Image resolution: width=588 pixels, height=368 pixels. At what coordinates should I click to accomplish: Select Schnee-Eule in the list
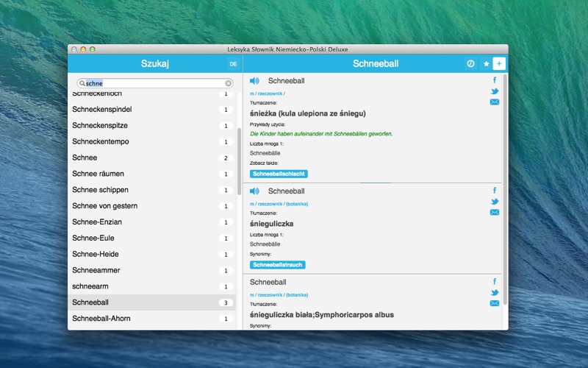[x=152, y=238]
